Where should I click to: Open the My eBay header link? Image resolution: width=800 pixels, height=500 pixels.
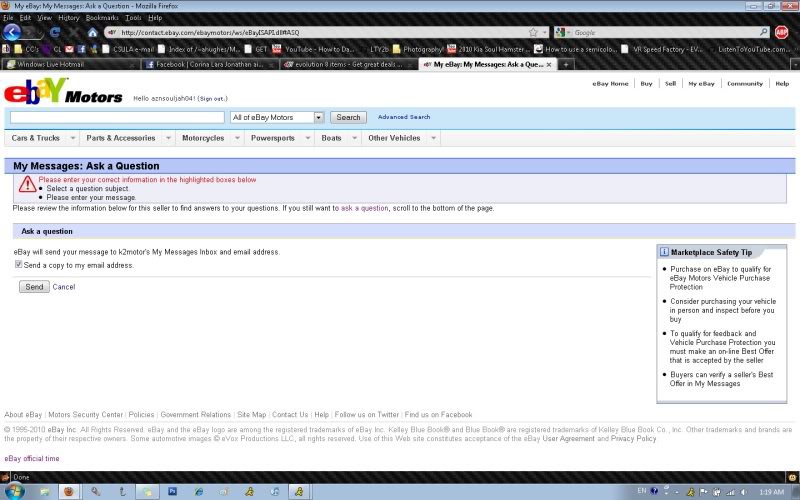(x=701, y=84)
